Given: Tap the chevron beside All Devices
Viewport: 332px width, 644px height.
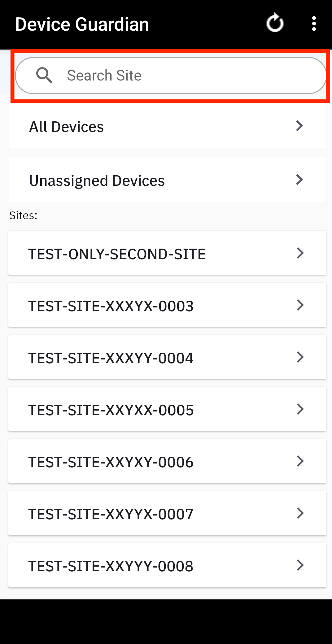Looking at the screenshot, I should coord(299,126).
